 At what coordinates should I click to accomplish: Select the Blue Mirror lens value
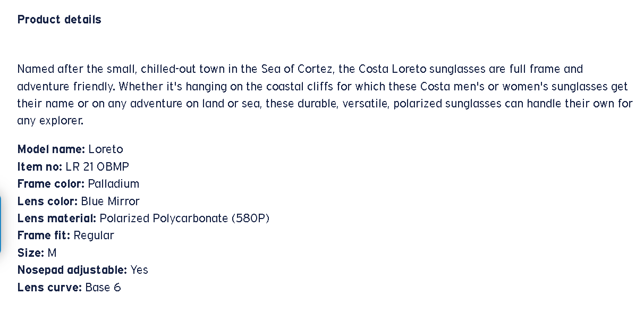pos(111,201)
